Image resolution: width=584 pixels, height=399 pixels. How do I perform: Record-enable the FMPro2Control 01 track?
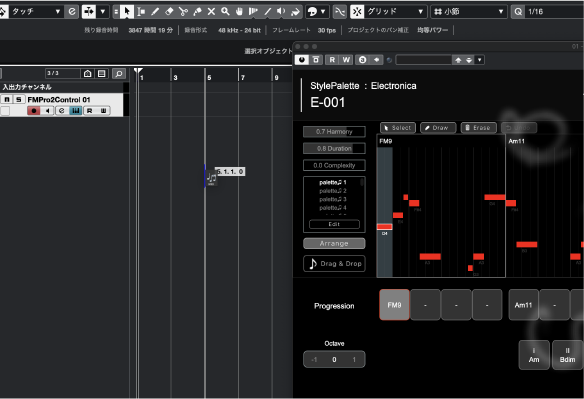pyautogui.click(x=34, y=111)
